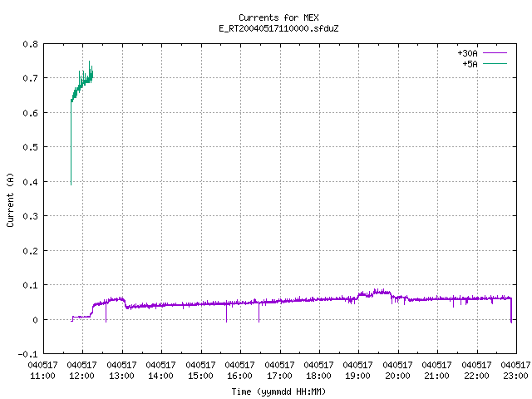Viewport: 532px width, 399px height.
Task: Click the 'Time (yymmdd HH:MM)' x-axis label
Action: (x=278, y=392)
